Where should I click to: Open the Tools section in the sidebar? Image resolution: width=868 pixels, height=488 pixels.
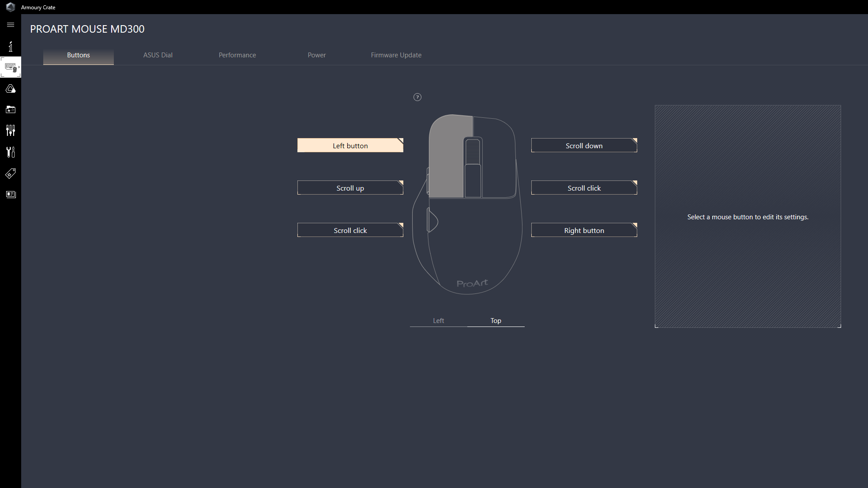[x=10, y=152]
